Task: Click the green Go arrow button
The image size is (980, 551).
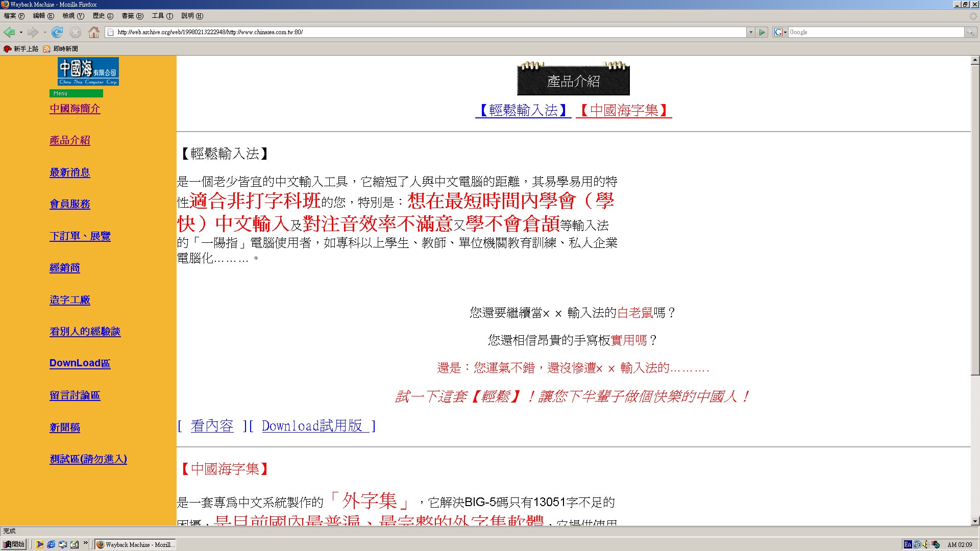Action: (x=762, y=32)
